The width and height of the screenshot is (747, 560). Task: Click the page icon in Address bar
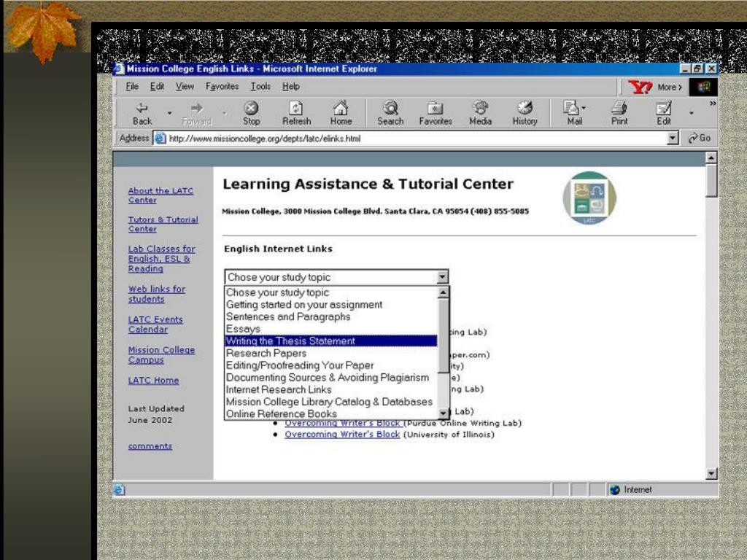coord(160,138)
